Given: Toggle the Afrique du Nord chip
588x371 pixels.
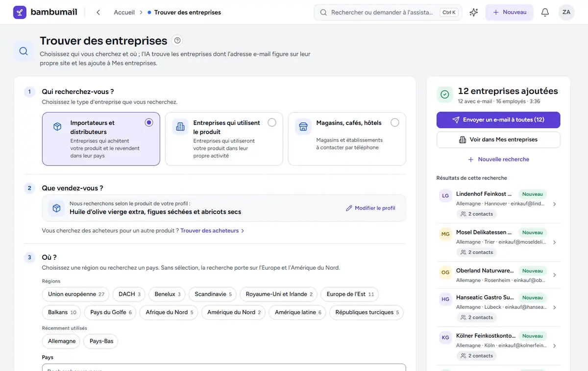Looking at the screenshot, I should 169,312.
